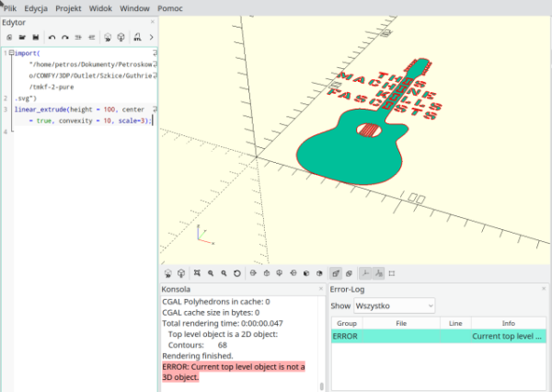Enable Orthogonal projection
Screen dimensions: 552x392
coord(349,273)
